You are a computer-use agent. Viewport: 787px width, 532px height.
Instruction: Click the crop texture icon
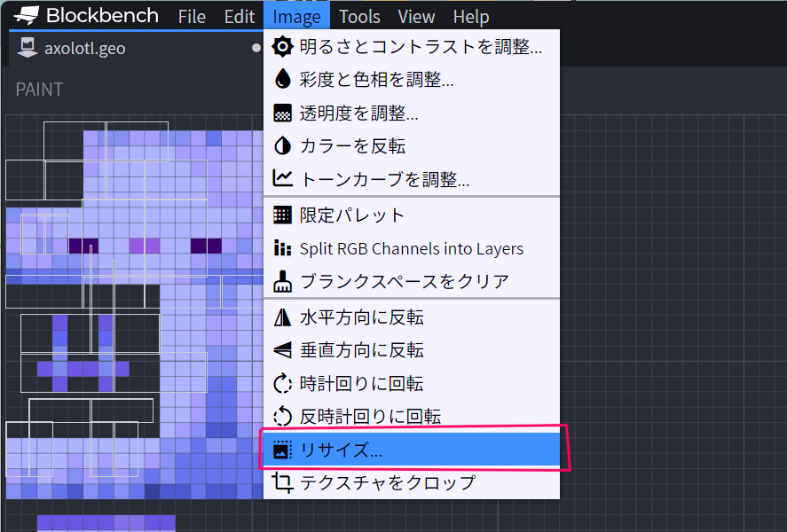pyautogui.click(x=282, y=483)
